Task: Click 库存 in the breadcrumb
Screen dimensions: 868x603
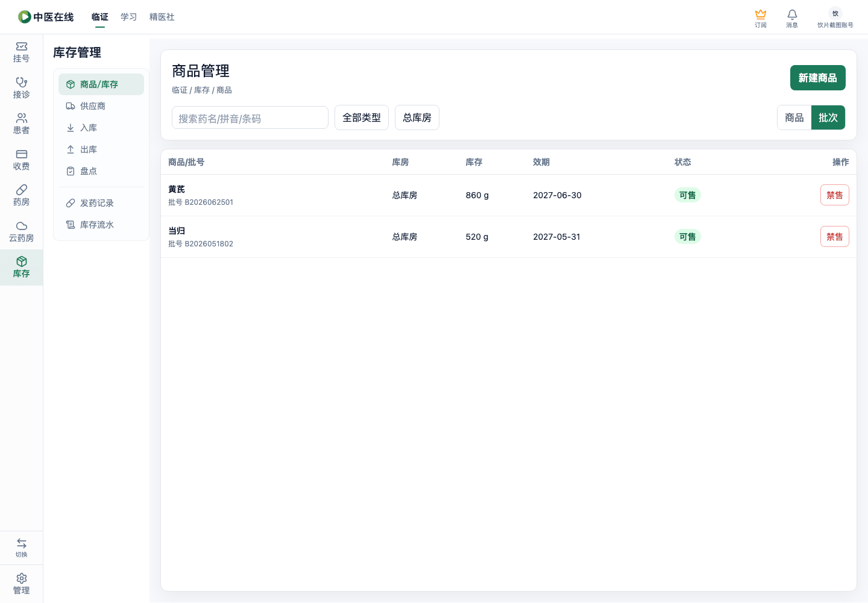Action: coord(202,90)
